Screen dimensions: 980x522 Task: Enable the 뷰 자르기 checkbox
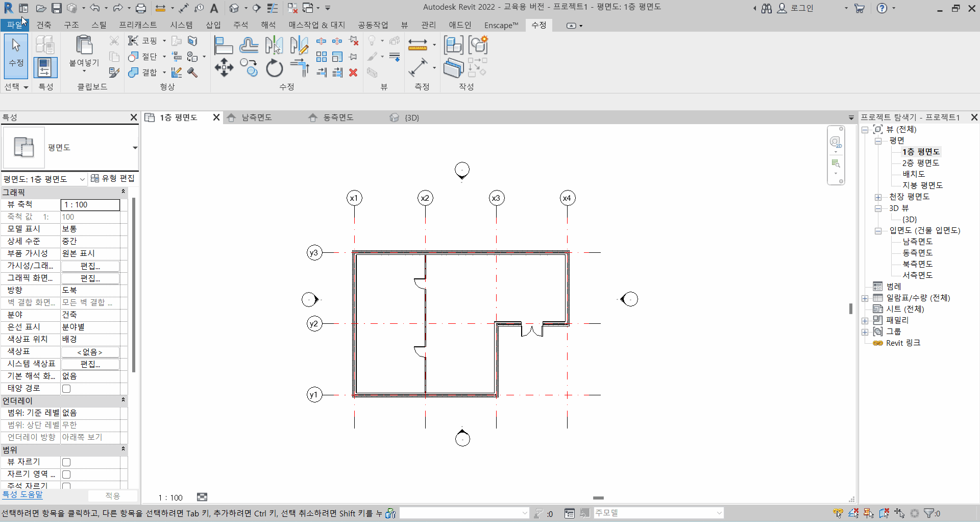tap(66, 462)
